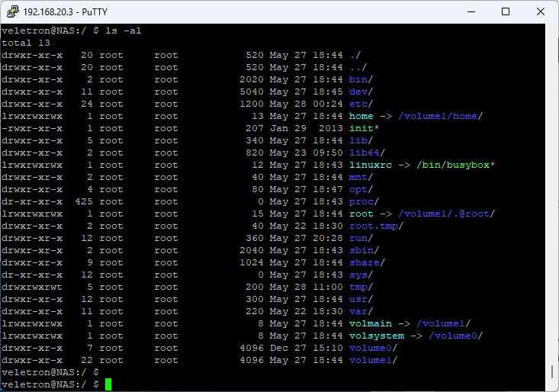Click the 'May 27 20:28' date of run
Image resolution: width=559 pixels, height=392 pixels.
[307, 238]
